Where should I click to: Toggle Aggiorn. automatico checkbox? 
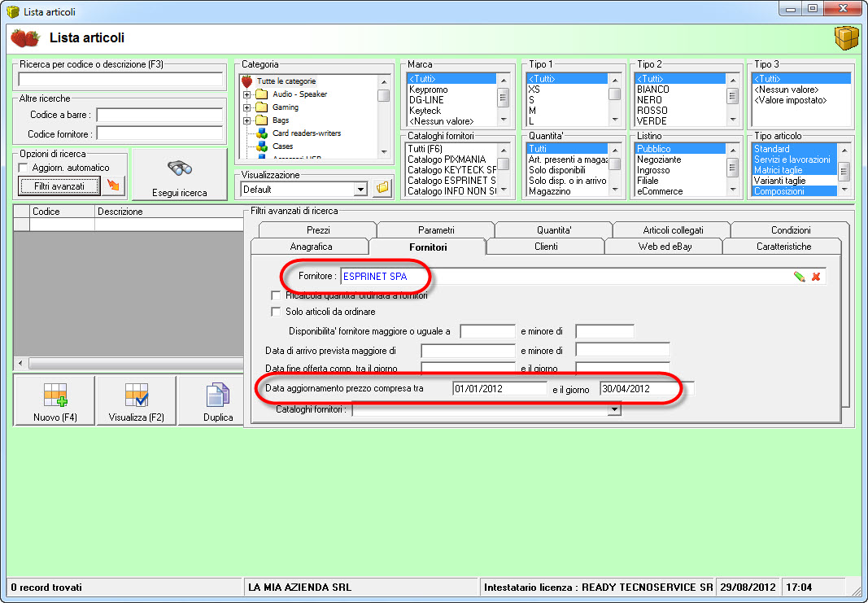coord(24,168)
